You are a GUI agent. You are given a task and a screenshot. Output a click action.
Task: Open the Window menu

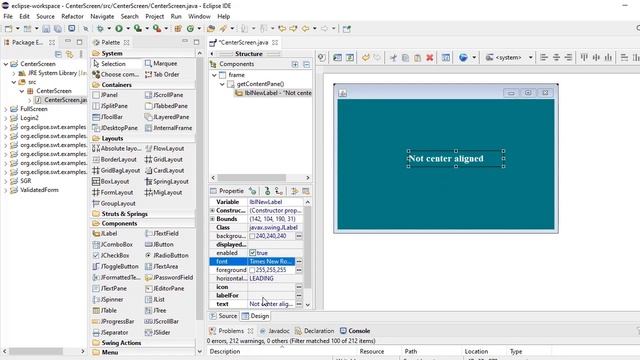(199, 16)
